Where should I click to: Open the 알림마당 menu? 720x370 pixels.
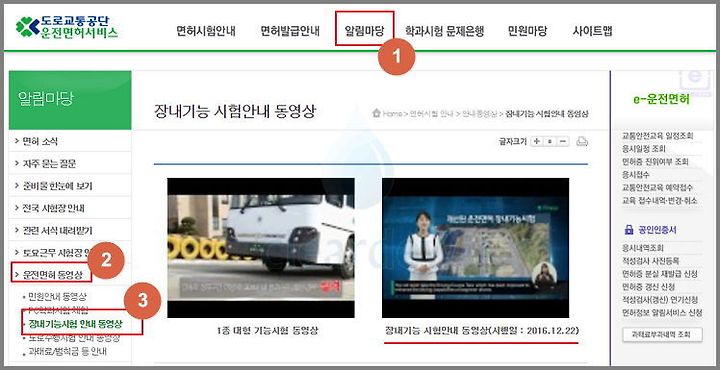[364, 31]
